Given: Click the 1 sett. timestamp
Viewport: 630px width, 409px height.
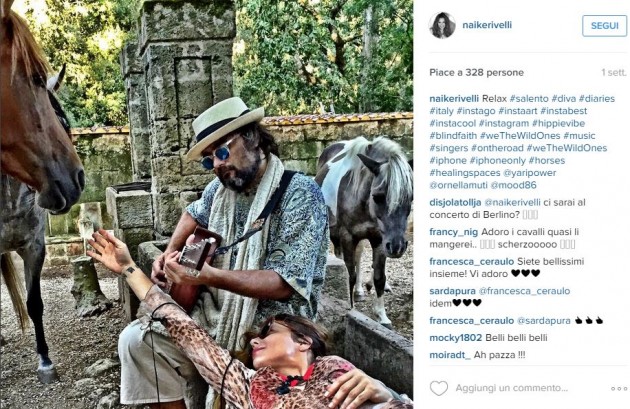Looking at the screenshot, I should (614, 73).
